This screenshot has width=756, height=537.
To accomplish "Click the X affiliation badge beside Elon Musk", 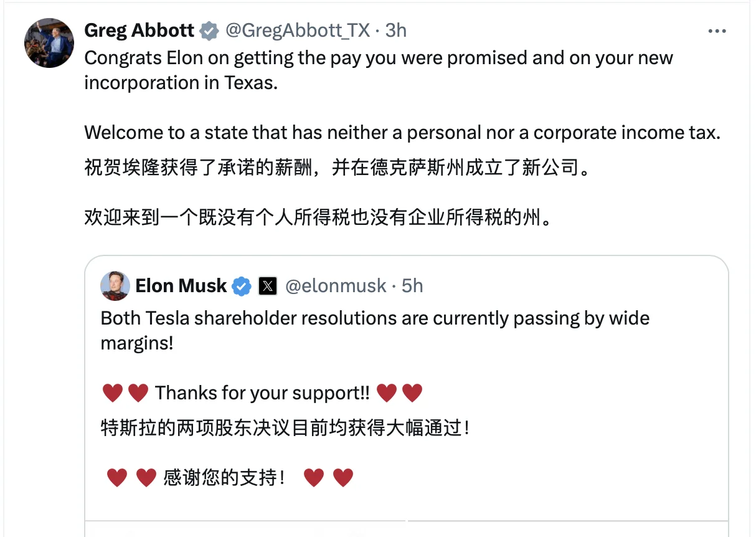I will tap(268, 286).
